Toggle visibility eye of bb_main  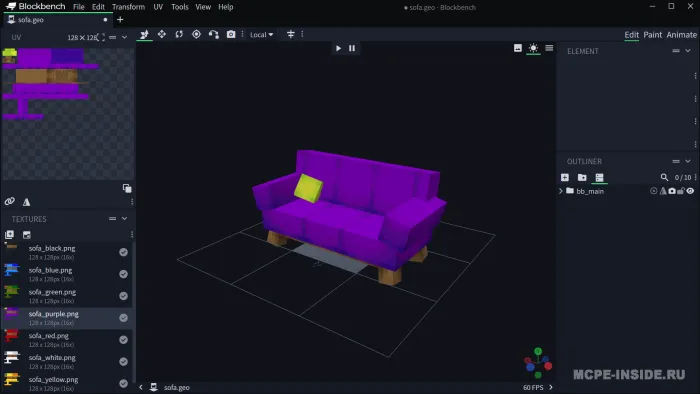pos(690,191)
